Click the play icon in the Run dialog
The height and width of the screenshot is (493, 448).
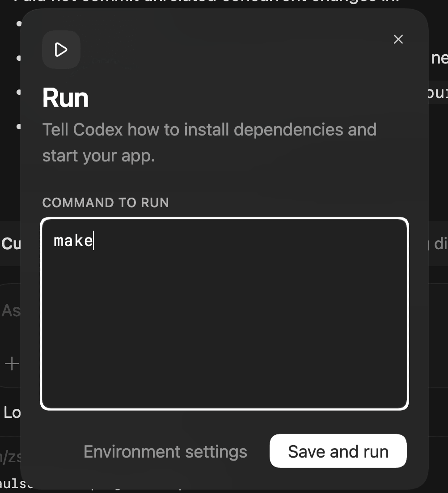[x=61, y=50]
